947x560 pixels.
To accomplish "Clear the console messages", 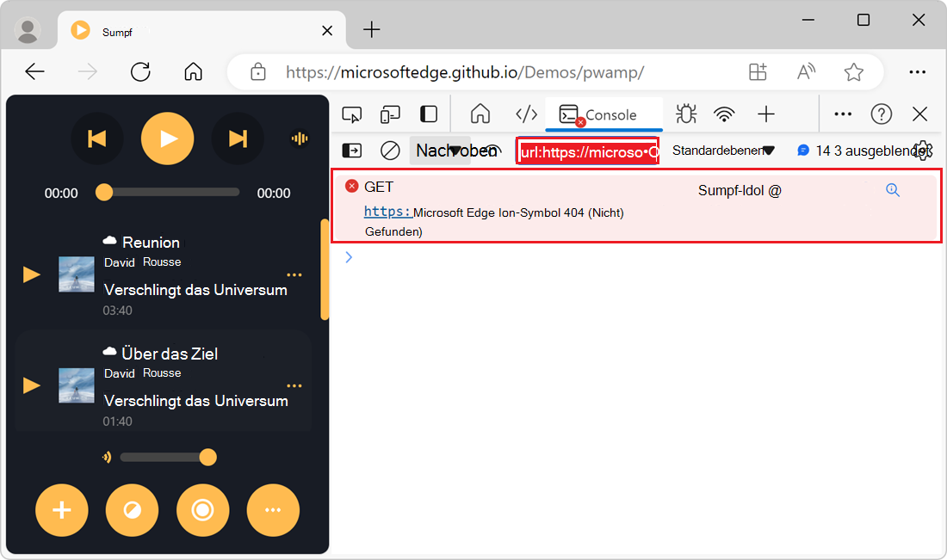I will pyautogui.click(x=390, y=150).
